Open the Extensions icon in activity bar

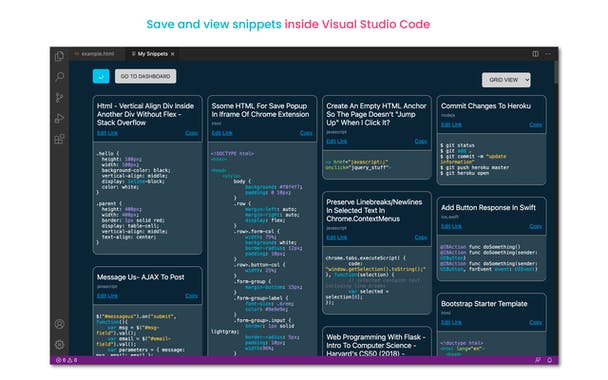pyautogui.click(x=59, y=139)
